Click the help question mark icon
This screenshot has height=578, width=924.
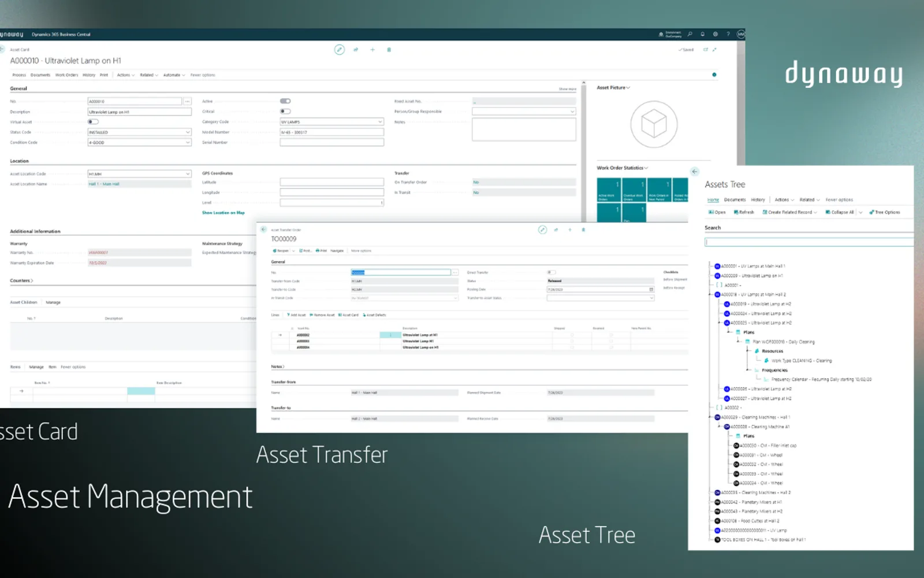728,34
